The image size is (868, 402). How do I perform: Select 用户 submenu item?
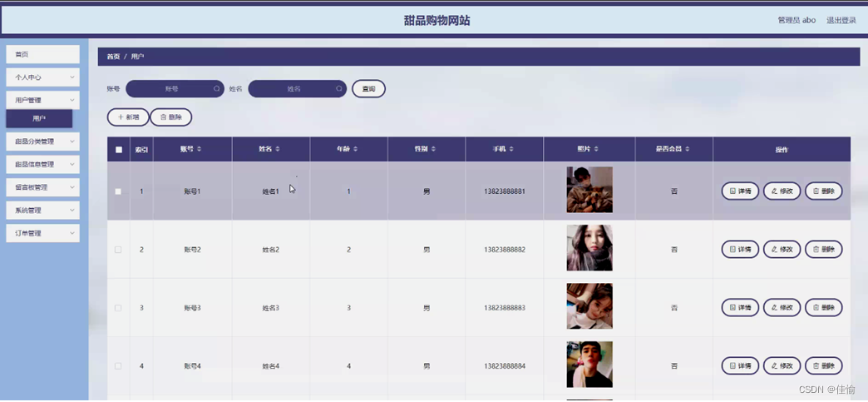(x=39, y=119)
